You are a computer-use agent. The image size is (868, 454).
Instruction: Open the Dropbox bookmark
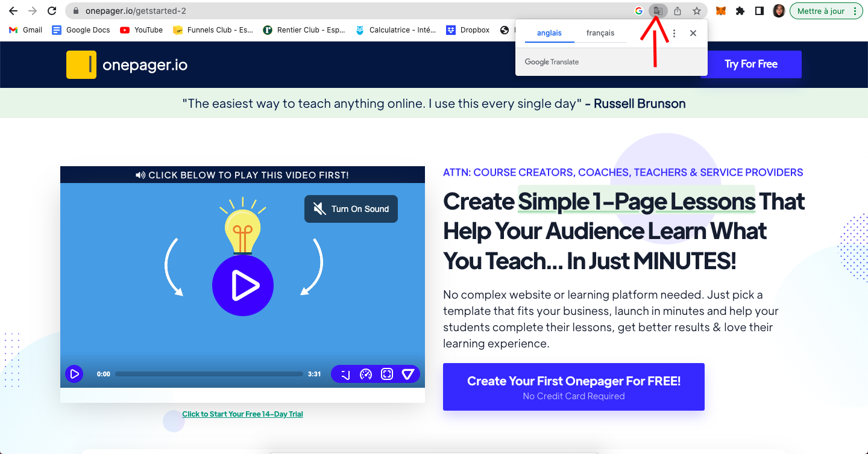(468, 30)
